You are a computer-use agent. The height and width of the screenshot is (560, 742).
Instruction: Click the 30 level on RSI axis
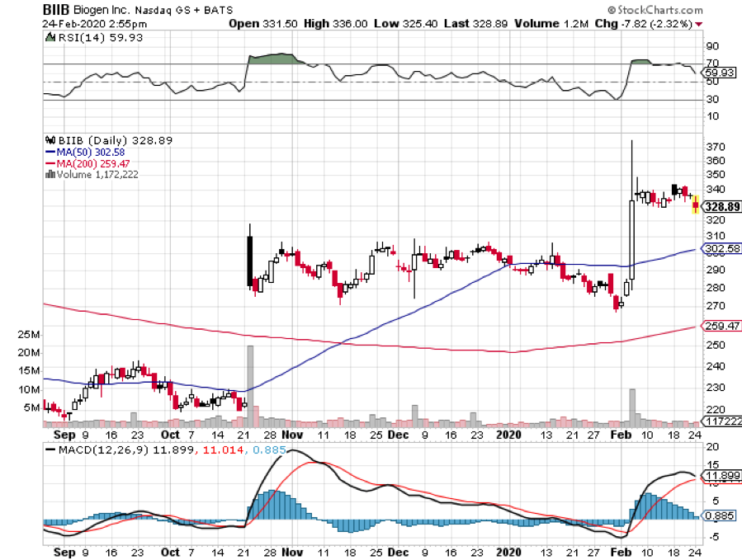(x=712, y=99)
